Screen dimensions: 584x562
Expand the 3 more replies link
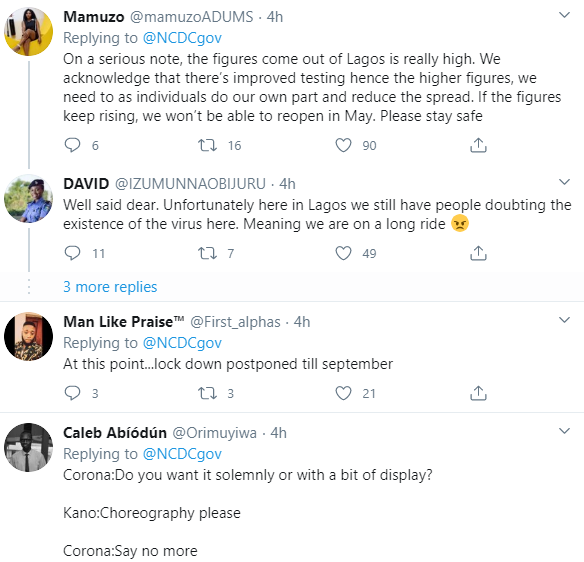pos(110,287)
